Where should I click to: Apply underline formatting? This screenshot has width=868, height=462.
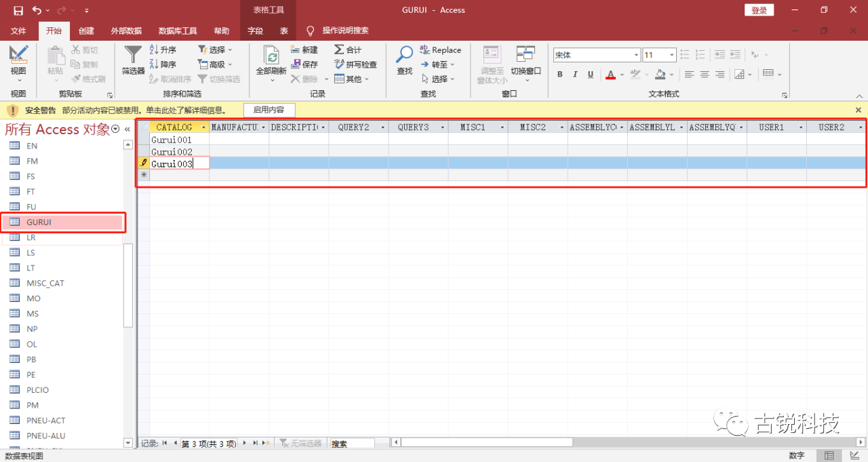coord(591,75)
